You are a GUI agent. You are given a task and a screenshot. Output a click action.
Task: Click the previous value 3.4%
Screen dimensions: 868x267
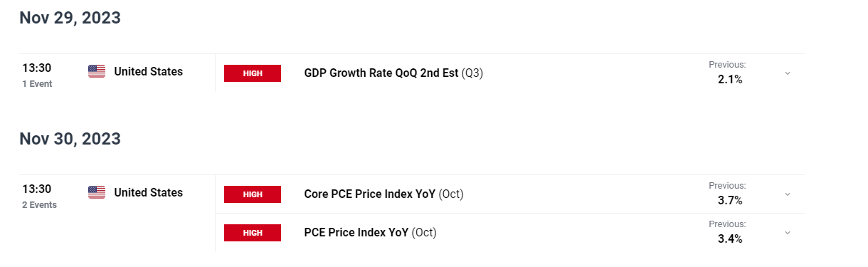click(730, 239)
